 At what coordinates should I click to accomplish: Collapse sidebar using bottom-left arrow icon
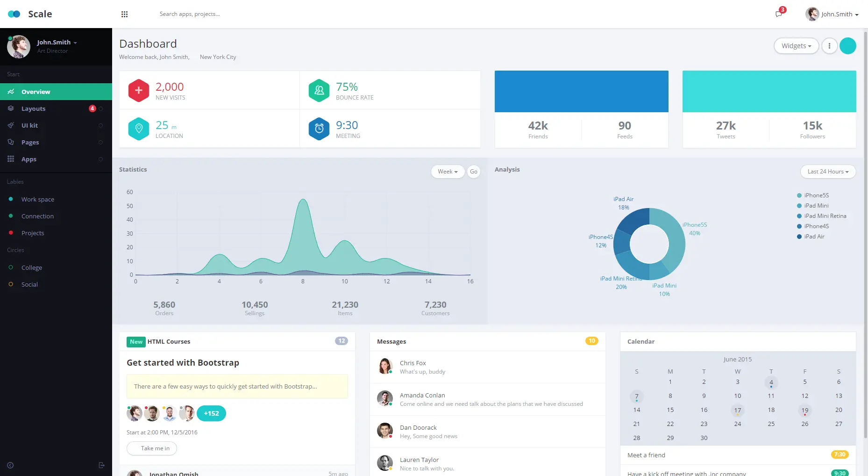[10, 465]
